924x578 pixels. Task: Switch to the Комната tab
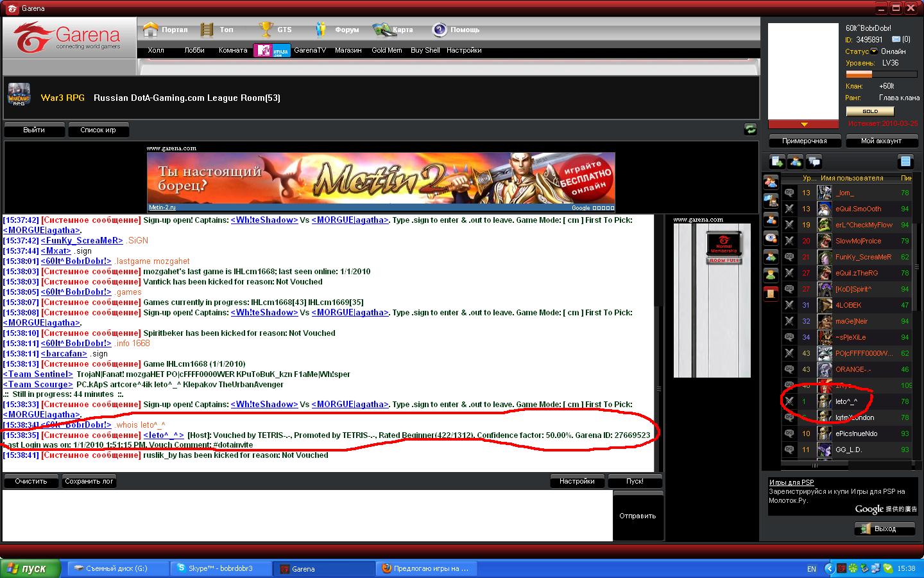pyautogui.click(x=232, y=50)
